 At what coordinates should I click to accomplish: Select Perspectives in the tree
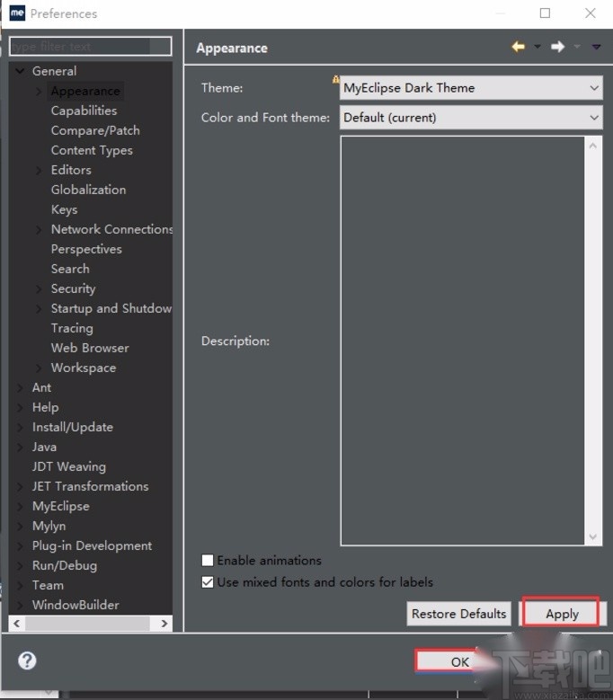[x=86, y=249]
